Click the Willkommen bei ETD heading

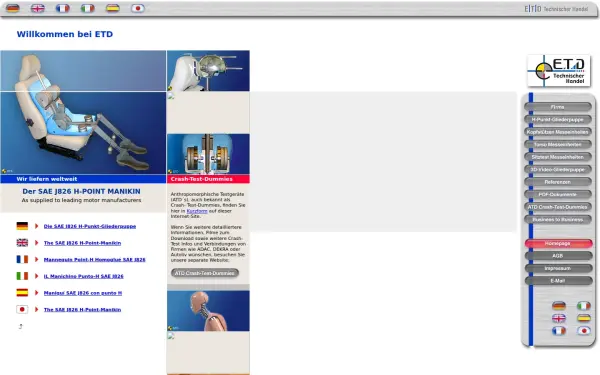pos(65,34)
